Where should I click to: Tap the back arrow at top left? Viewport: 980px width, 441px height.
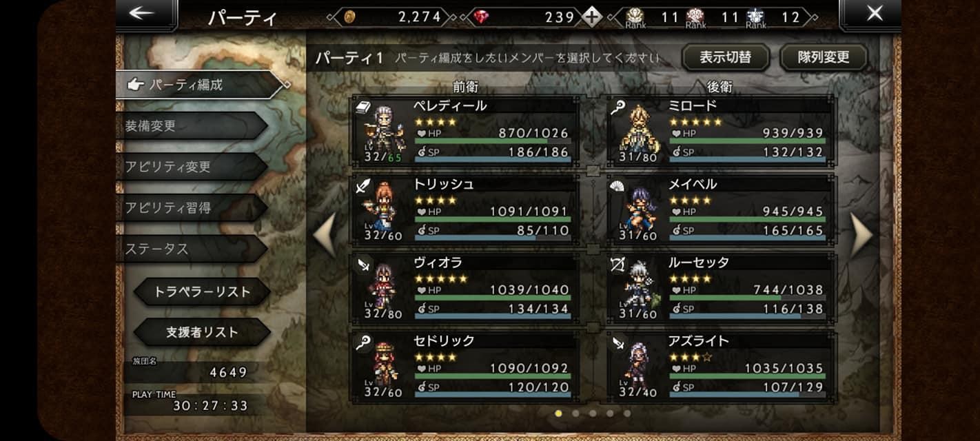click(x=142, y=13)
